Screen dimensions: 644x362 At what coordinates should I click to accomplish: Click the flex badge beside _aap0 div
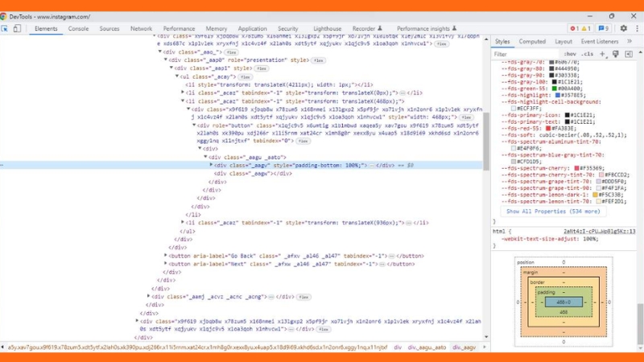318,60
